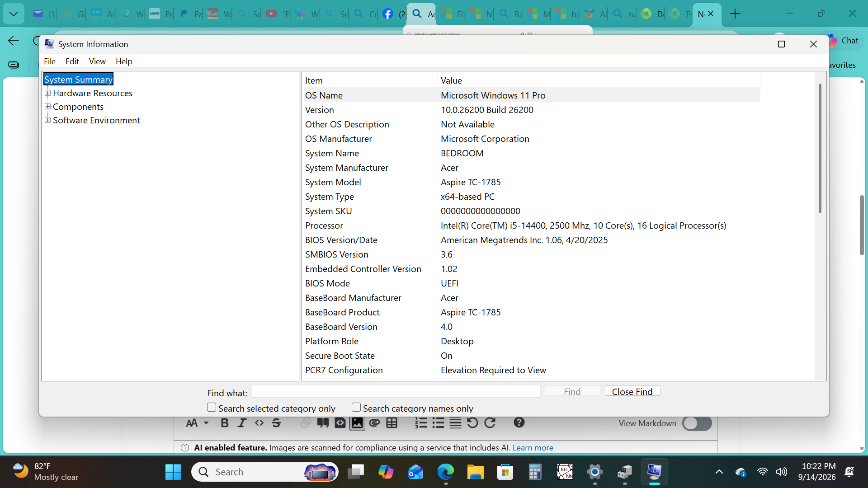Viewport: 868px width, 488px height.
Task: Open the Edit menu in System Information
Action: [72, 61]
